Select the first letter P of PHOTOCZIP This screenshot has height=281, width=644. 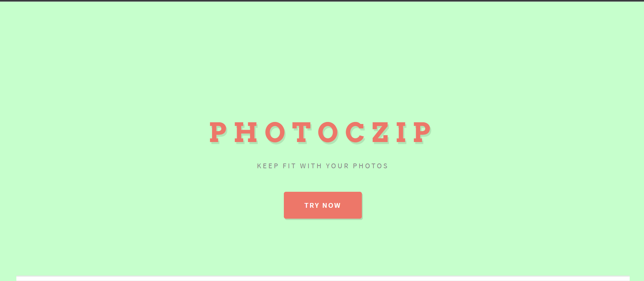[x=218, y=132]
